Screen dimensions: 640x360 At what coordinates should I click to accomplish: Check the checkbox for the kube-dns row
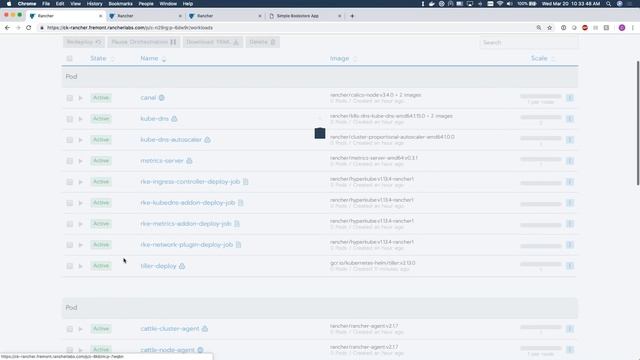point(70,119)
